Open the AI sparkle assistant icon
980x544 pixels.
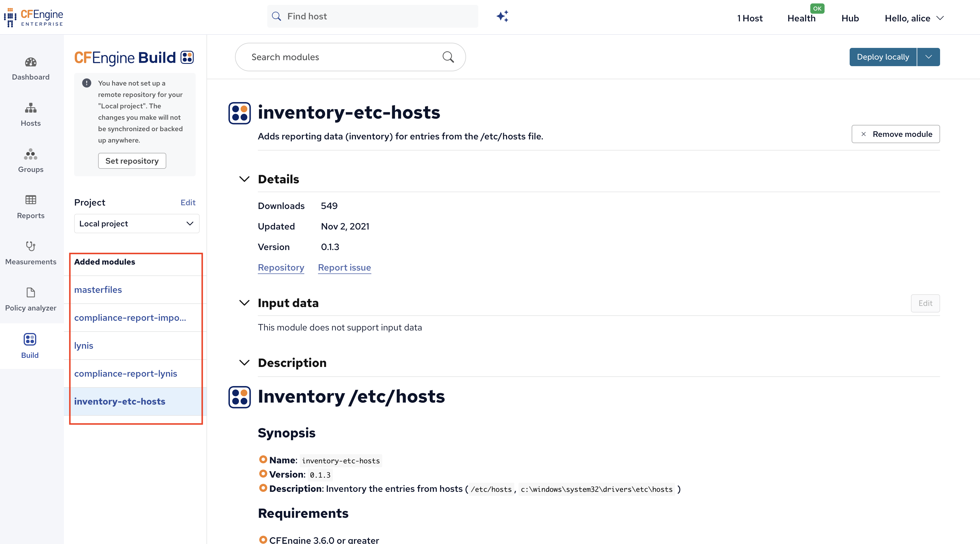point(503,16)
